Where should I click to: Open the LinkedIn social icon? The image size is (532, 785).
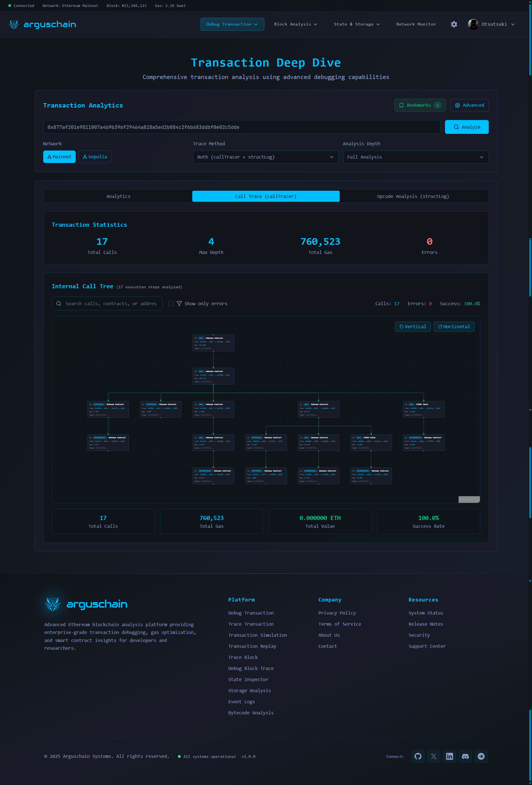tap(449, 756)
